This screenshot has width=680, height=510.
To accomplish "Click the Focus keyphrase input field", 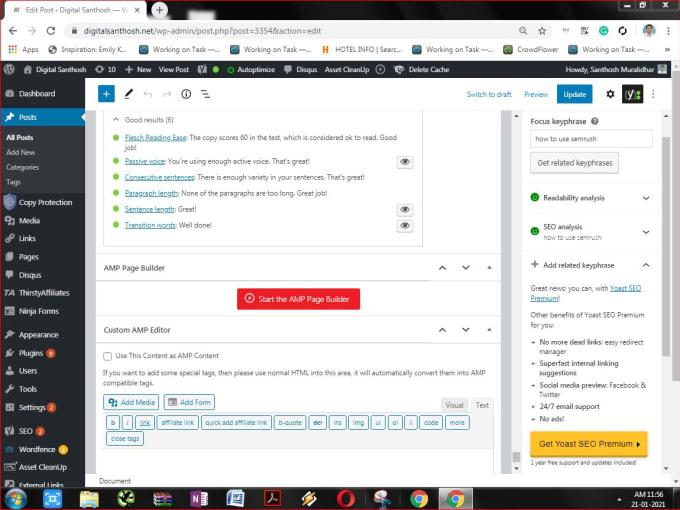I will click(591, 139).
